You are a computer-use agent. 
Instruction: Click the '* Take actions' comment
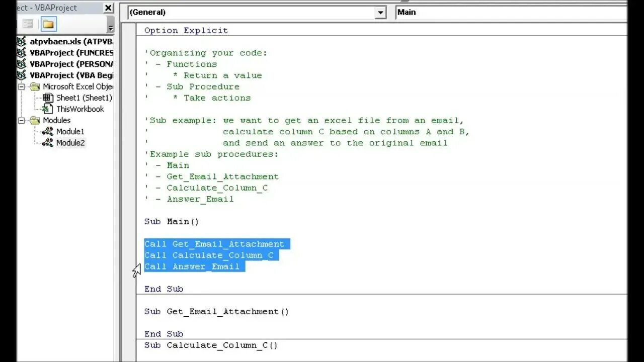pos(197,98)
